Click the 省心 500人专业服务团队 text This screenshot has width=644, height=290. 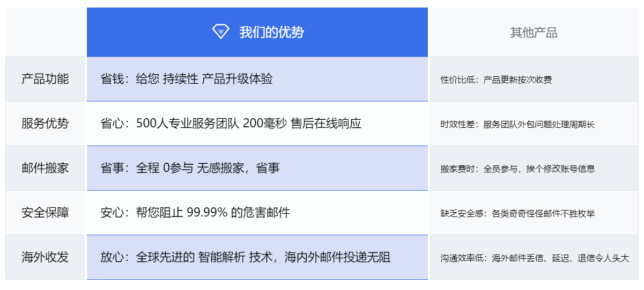pos(231,124)
